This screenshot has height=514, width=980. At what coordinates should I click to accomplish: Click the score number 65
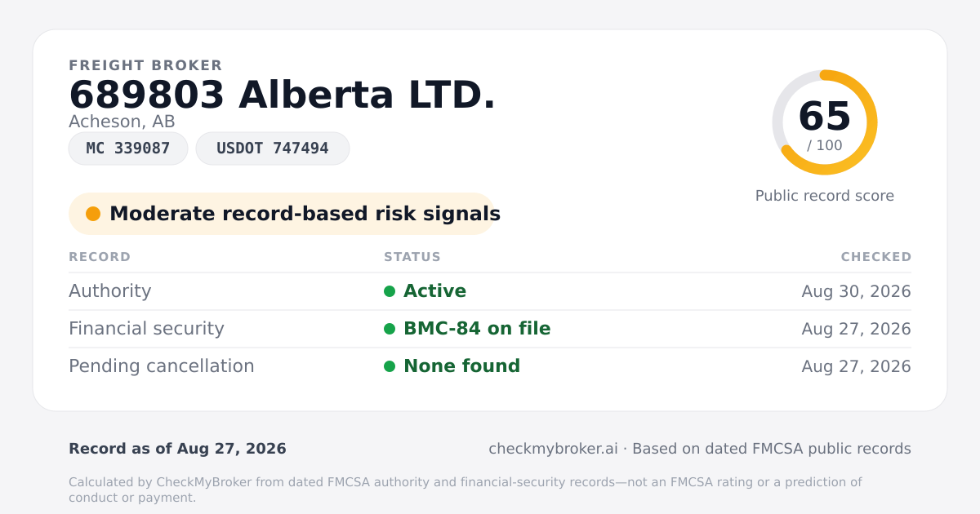coord(825,116)
